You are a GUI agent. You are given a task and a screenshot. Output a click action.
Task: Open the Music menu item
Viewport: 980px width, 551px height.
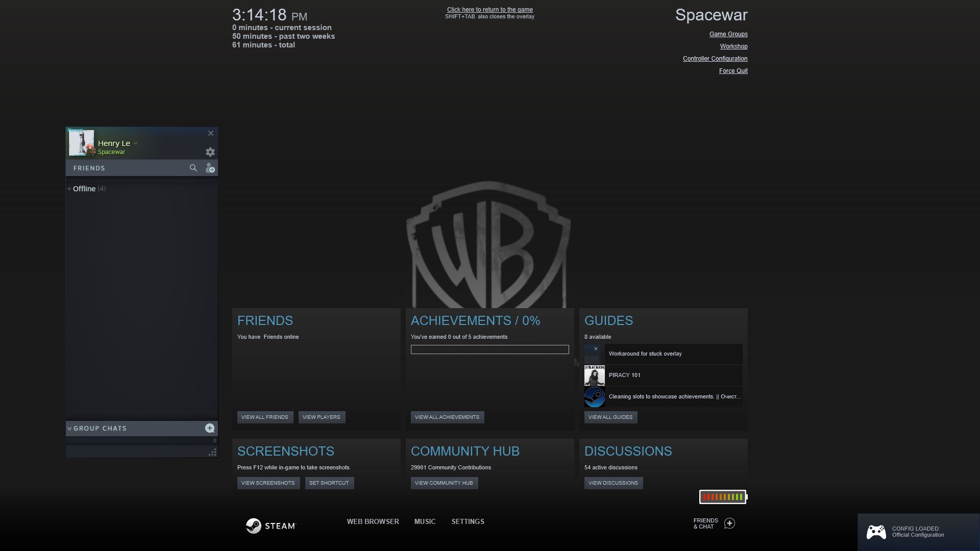point(425,521)
